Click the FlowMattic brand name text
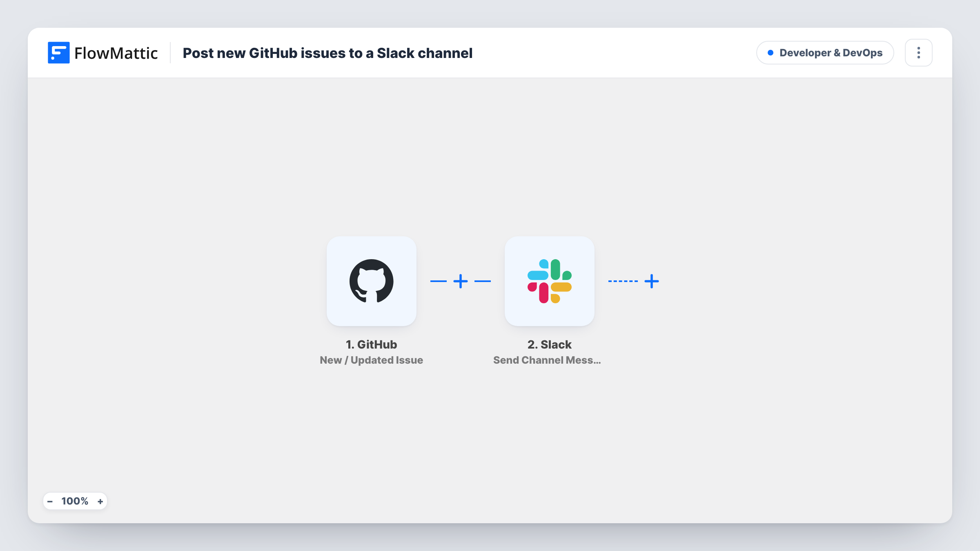980x551 pixels. point(116,53)
